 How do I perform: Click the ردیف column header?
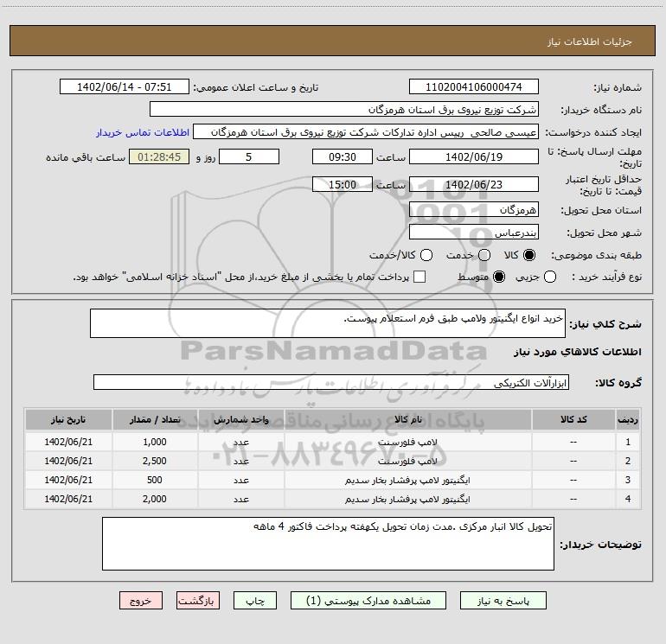(x=628, y=419)
